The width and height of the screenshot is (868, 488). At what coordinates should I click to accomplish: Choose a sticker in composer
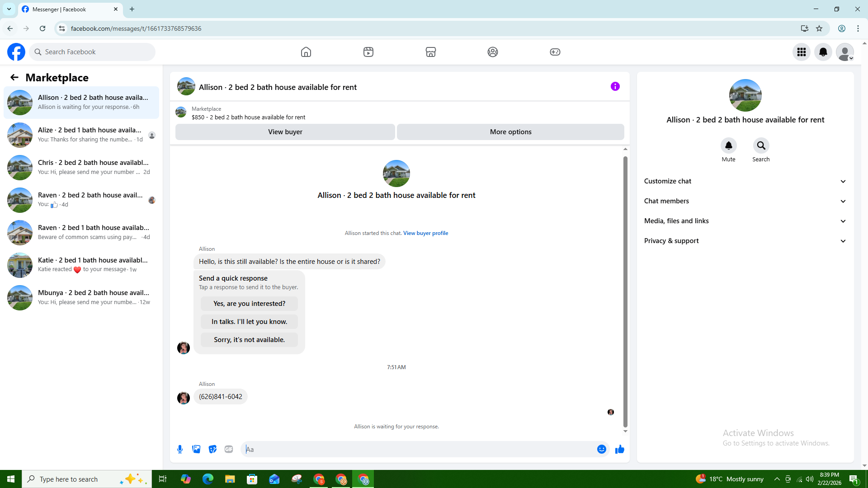click(212, 449)
